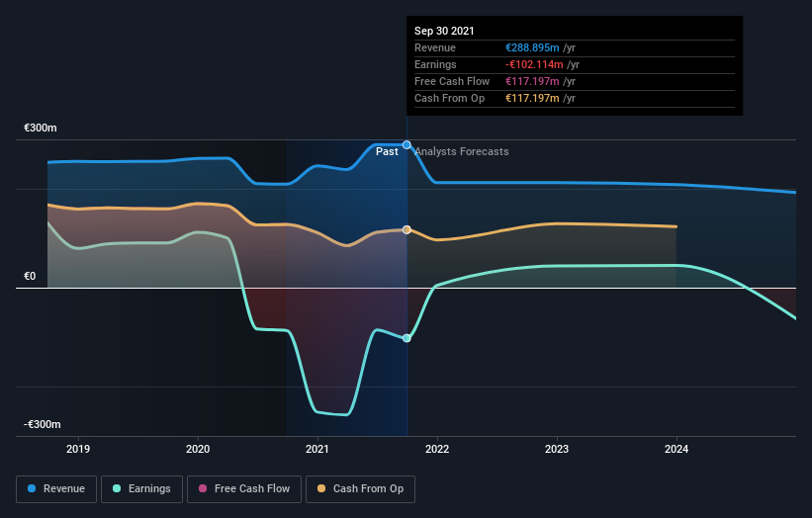Click the Analysts Forecasts label
812x518 pixels.
coord(462,151)
